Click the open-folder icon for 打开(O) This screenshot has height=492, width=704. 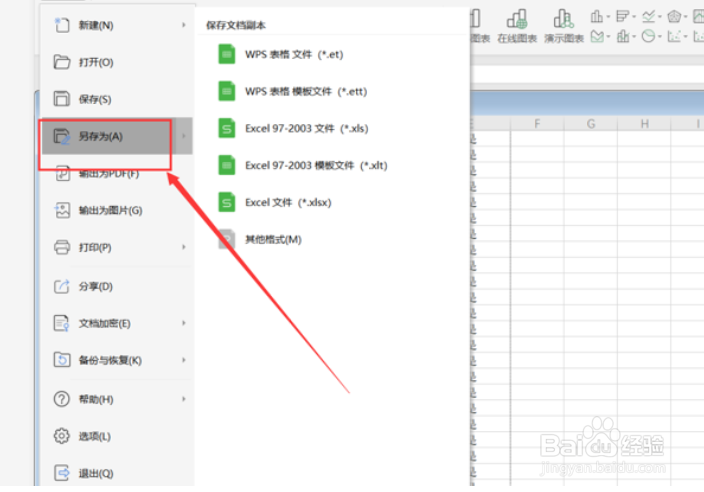62,62
